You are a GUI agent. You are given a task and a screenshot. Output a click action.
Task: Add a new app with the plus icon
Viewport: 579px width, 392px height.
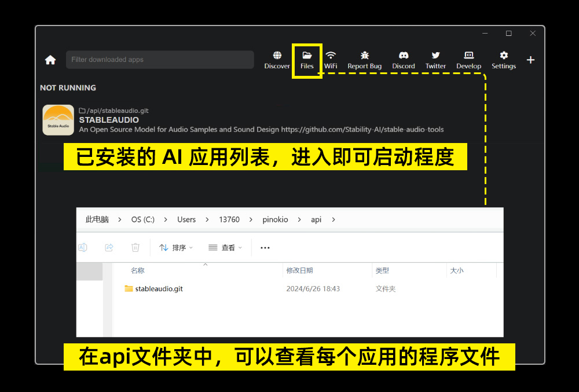pyautogui.click(x=531, y=60)
